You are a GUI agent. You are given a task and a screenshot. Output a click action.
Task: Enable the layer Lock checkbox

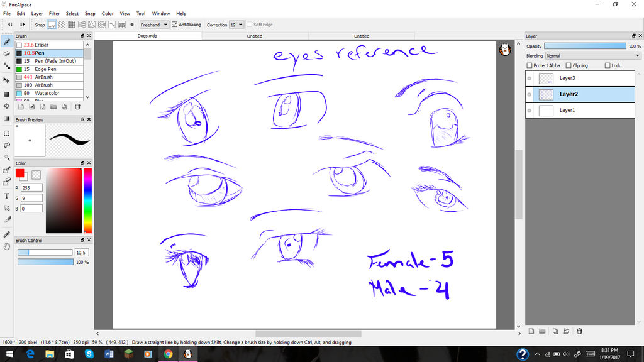click(x=608, y=65)
